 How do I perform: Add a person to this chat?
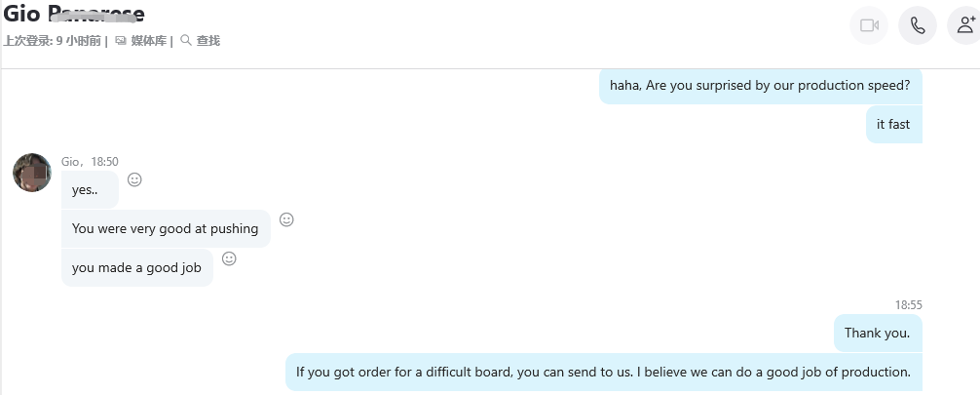965,25
